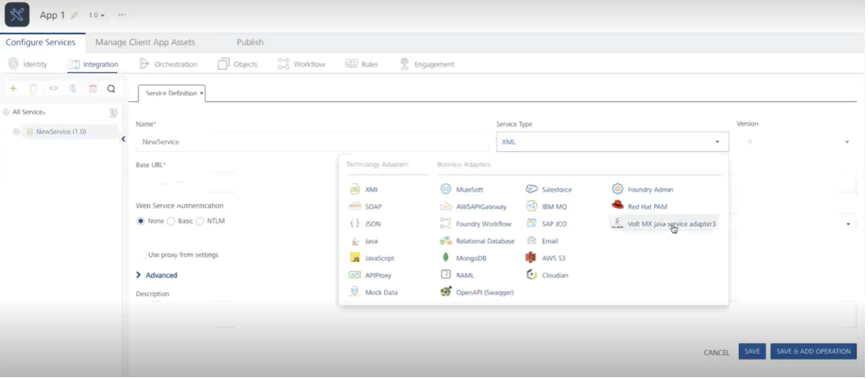
Task: Open the Service Type XML dropdown
Action: coord(612,142)
